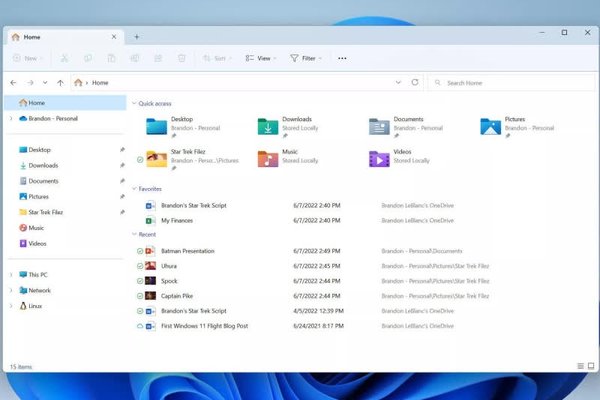Select the Home tab
Viewport: 600px width, 400px height.
click(x=65, y=37)
